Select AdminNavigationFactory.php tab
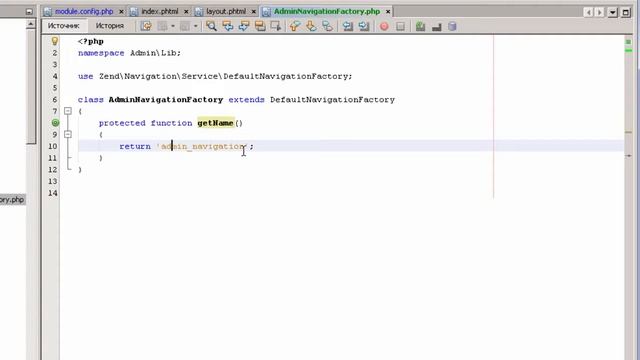 click(x=327, y=11)
